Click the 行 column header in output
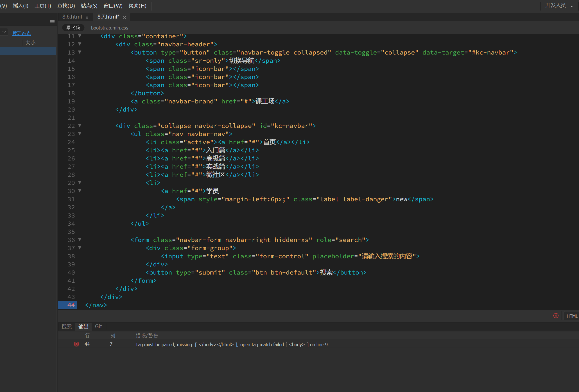579x392 pixels. [x=87, y=336]
